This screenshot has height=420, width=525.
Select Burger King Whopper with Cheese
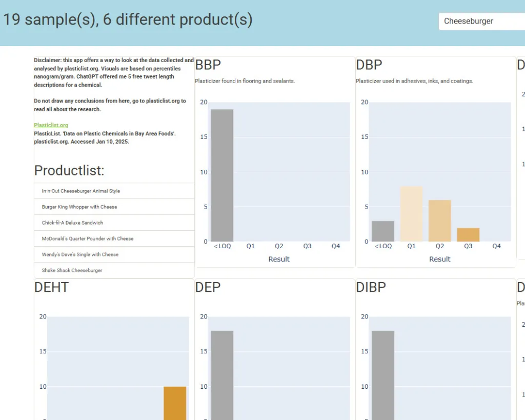pos(79,207)
